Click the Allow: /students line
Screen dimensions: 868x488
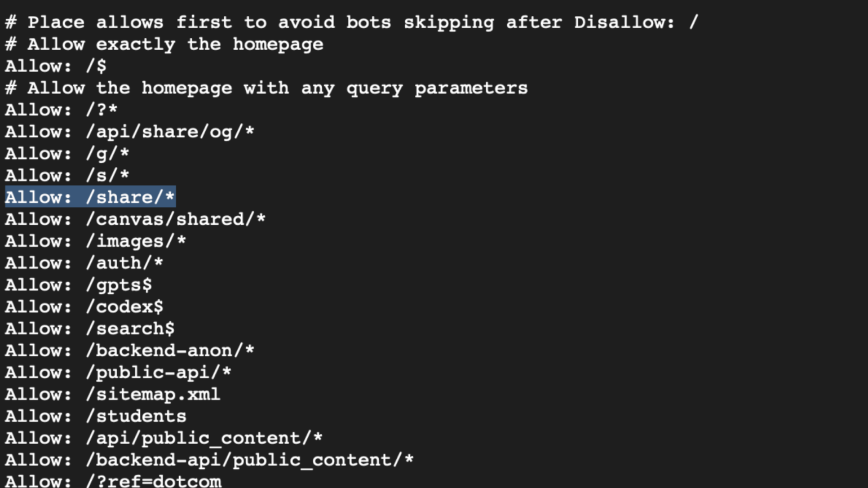[96, 416]
